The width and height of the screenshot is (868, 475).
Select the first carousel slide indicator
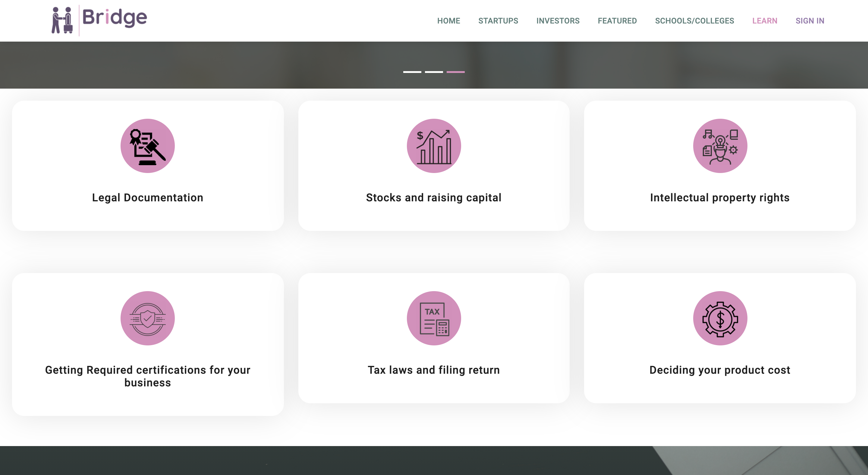pyautogui.click(x=412, y=72)
